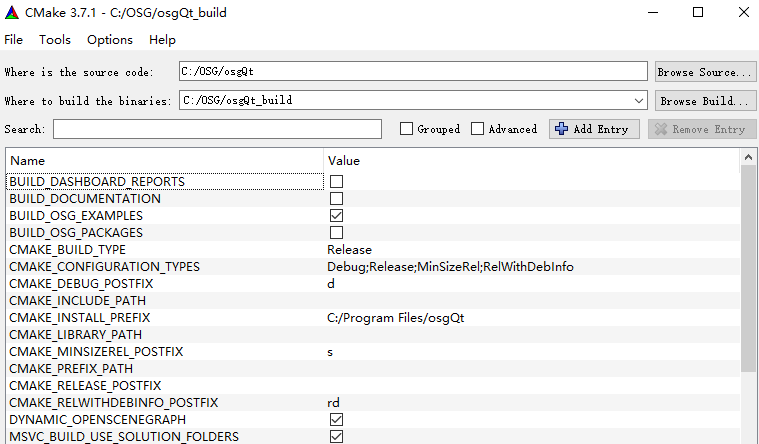759x444 pixels.
Task: Open the Tools menu
Action: [x=55, y=40]
